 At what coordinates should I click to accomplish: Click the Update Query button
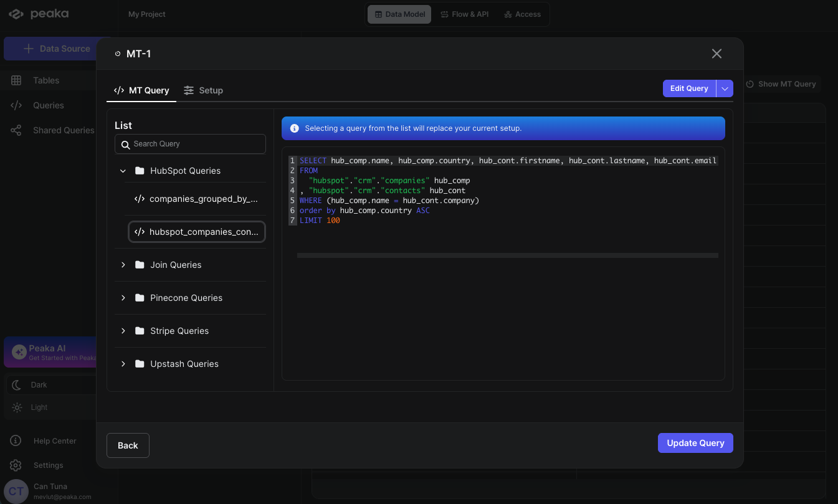(x=695, y=443)
